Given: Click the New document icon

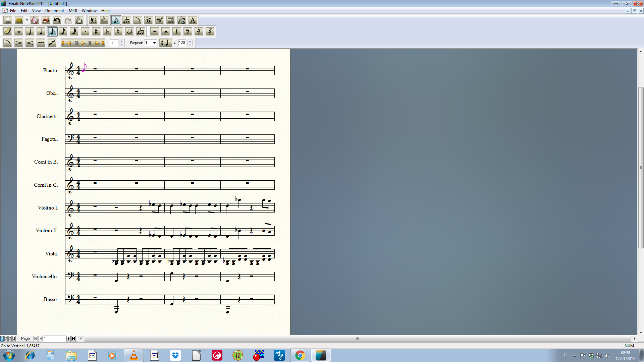Looking at the screenshot, I should (8, 20).
